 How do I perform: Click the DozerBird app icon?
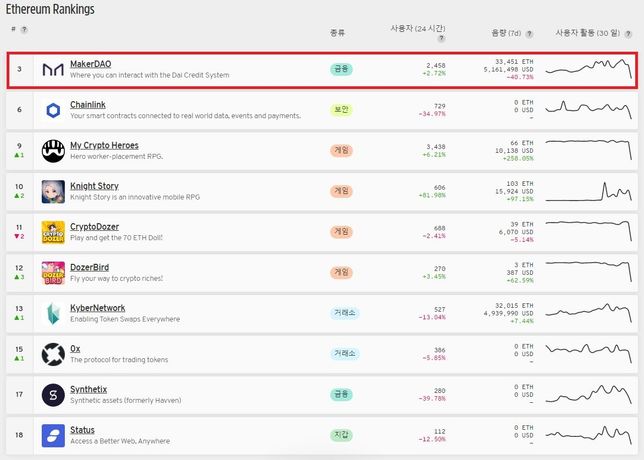(53, 273)
